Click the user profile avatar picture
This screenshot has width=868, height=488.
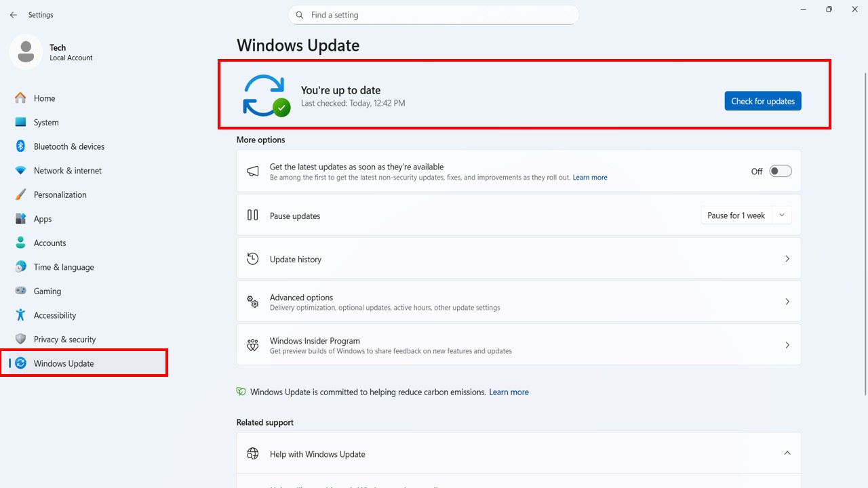26,52
